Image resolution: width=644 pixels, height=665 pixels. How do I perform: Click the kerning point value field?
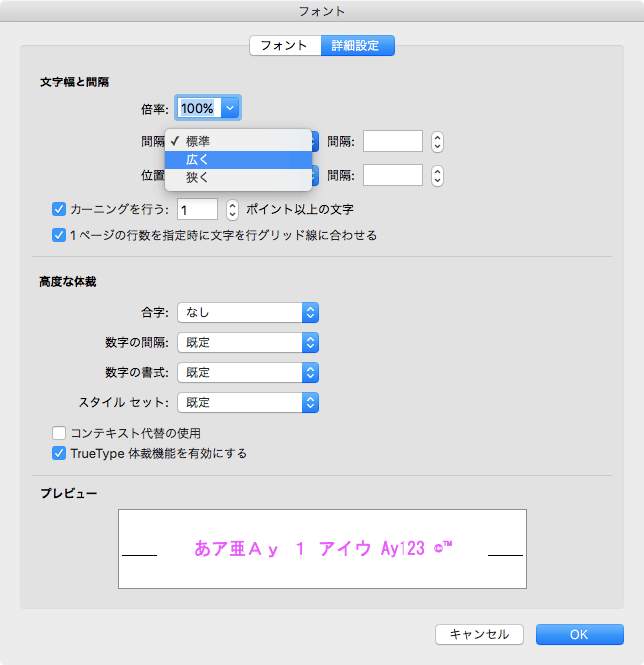click(197, 210)
